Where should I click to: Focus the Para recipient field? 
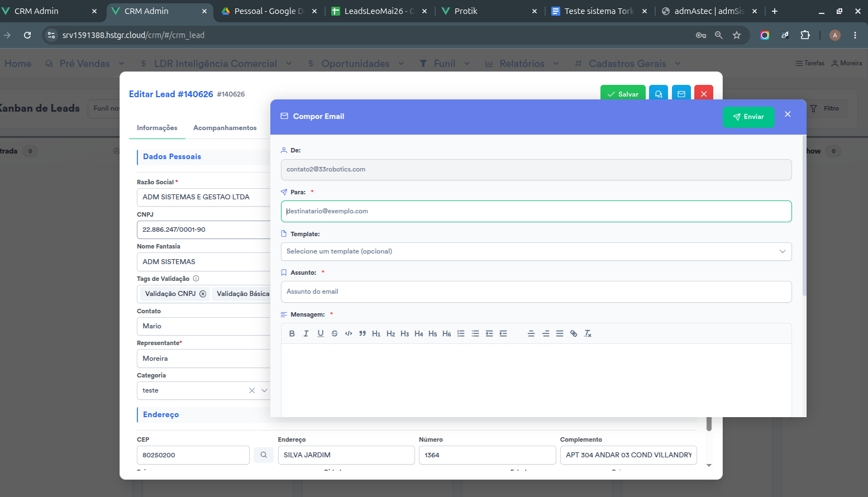click(536, 211)
